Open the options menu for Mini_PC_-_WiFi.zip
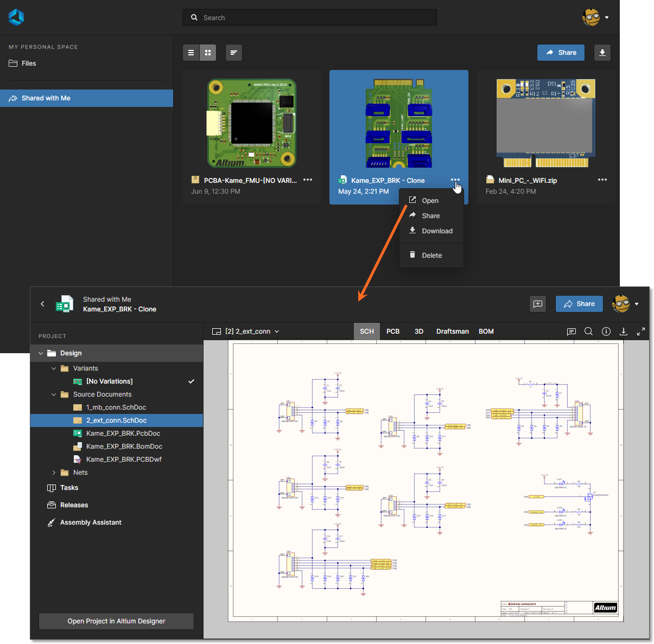Screen dimensions: 654x644 pos(602,180)
